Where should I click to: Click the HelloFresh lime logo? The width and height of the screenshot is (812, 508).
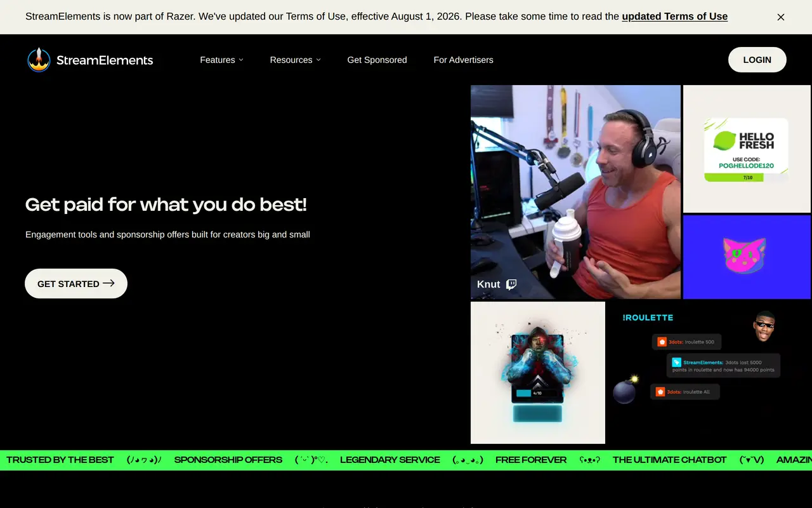723,141
